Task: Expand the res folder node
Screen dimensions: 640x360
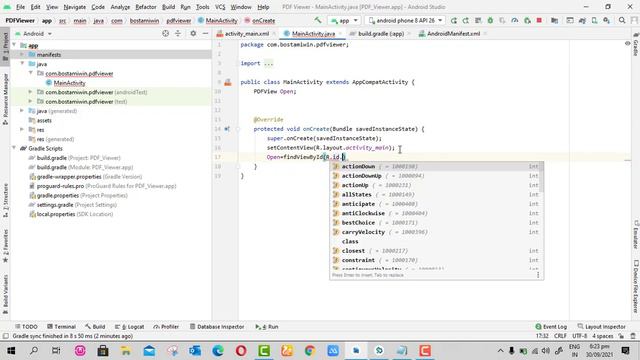Action: (x=22, y=130)
